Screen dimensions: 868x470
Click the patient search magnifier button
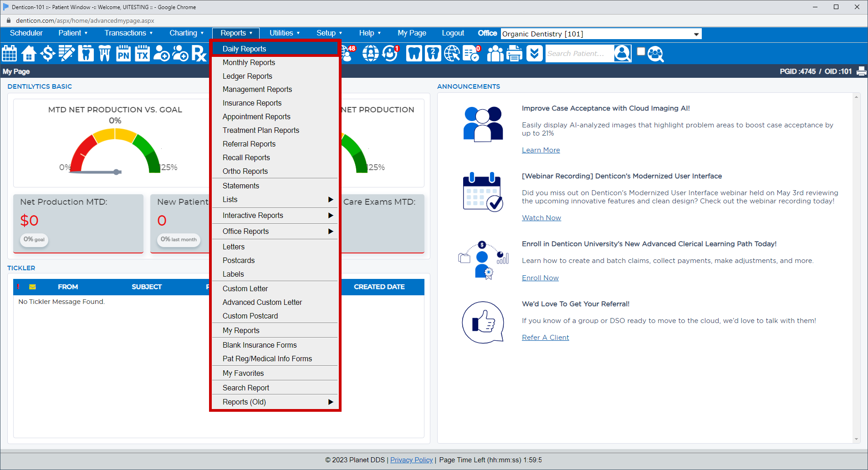(x=623, y=54)
